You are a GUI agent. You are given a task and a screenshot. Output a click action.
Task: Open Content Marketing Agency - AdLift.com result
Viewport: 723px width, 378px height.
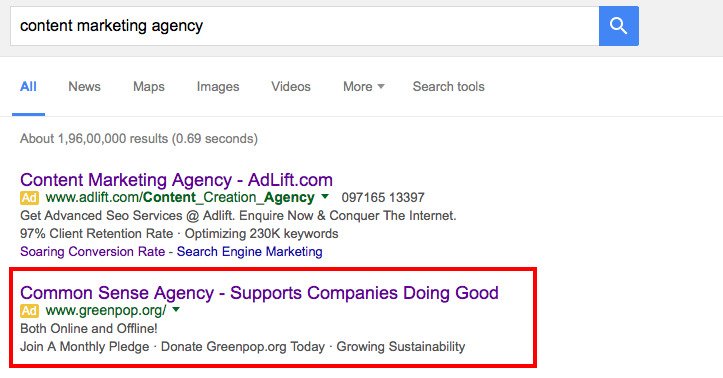click(176, 180)
